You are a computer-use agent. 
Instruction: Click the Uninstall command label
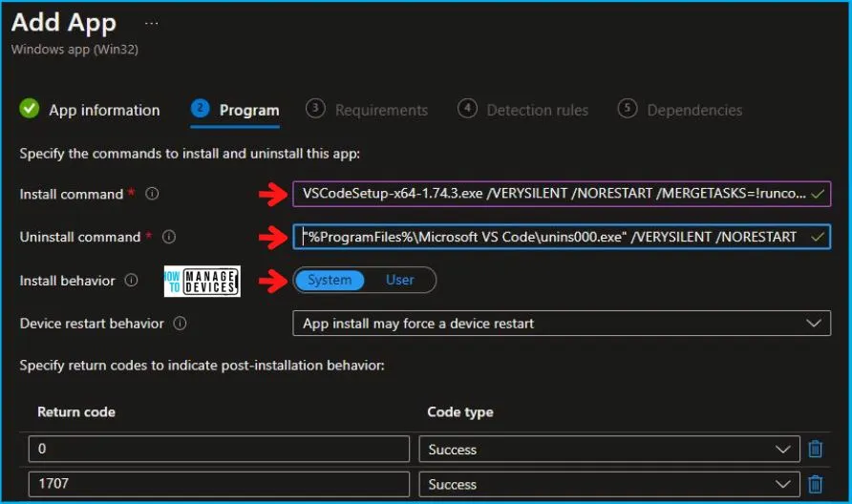80,238
